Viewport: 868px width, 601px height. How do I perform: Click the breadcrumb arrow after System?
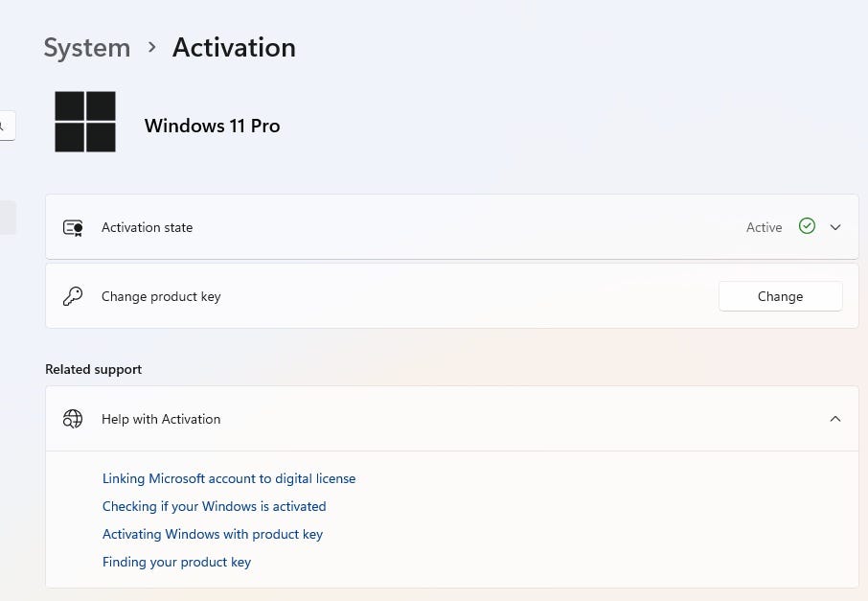(151, 47)
